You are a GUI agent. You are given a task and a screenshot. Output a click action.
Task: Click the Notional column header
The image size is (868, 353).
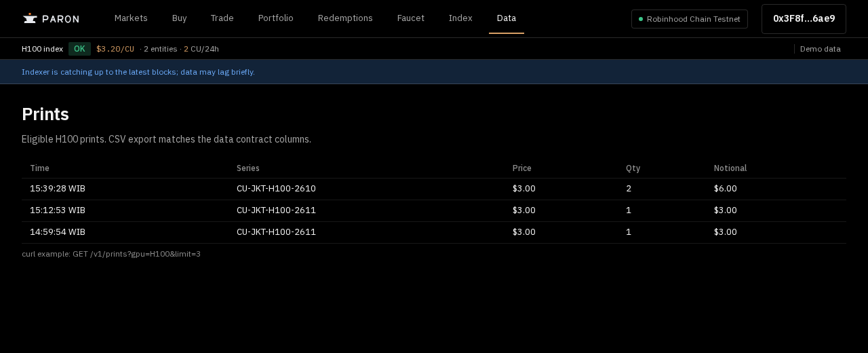(x=730, y=168)
